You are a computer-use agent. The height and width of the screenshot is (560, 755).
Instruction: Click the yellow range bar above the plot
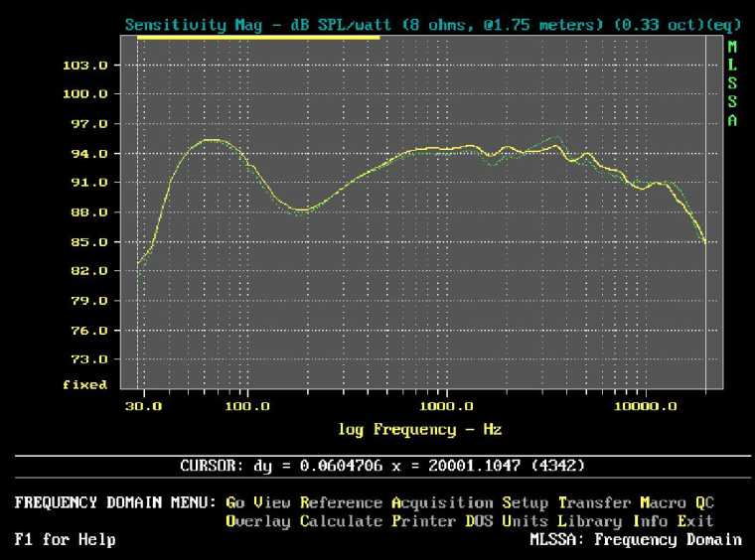tap(258, 38)
